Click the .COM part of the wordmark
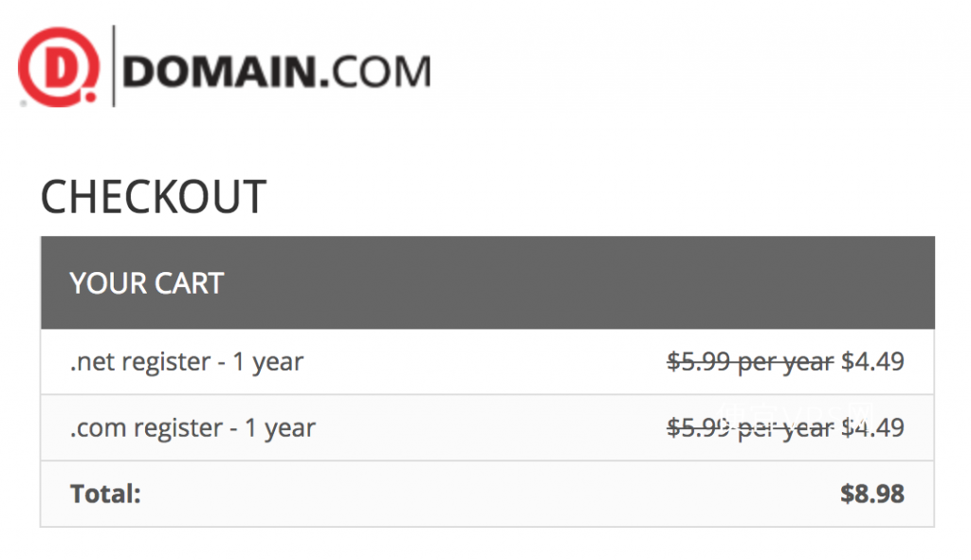 (x=376, y=72)
